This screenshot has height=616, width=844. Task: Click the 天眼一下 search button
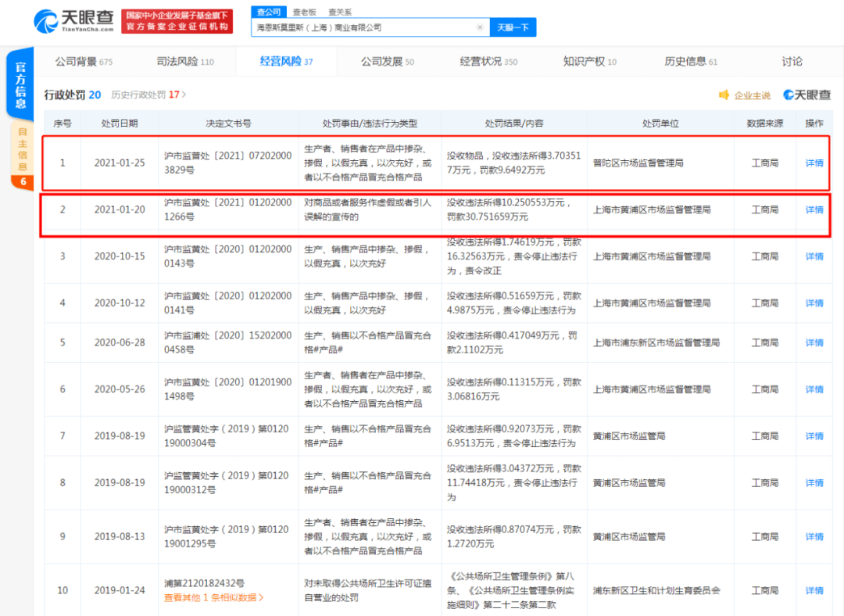[x=513, y=27]
